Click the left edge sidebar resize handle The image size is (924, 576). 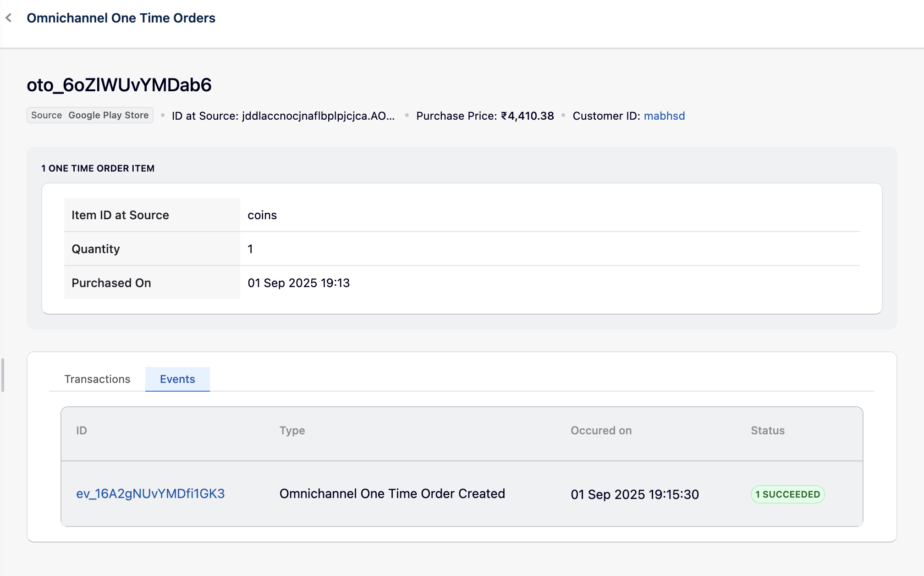coord(3,375)
